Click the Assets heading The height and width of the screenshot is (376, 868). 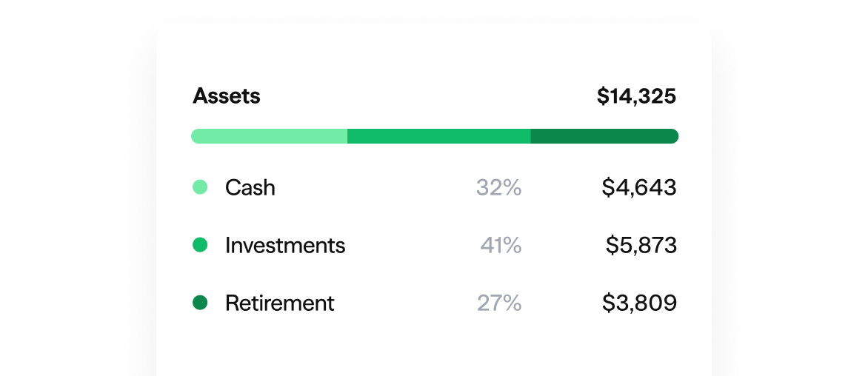[227, 96]
